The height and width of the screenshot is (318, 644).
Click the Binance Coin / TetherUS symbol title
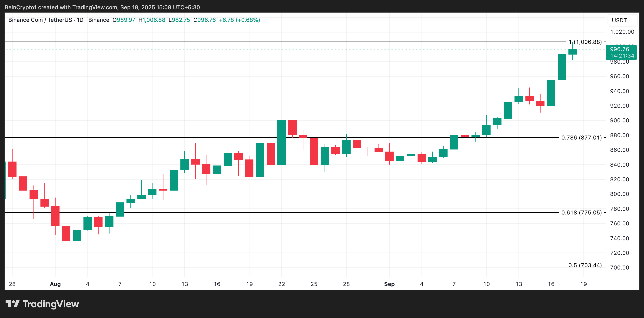point(40,20)
